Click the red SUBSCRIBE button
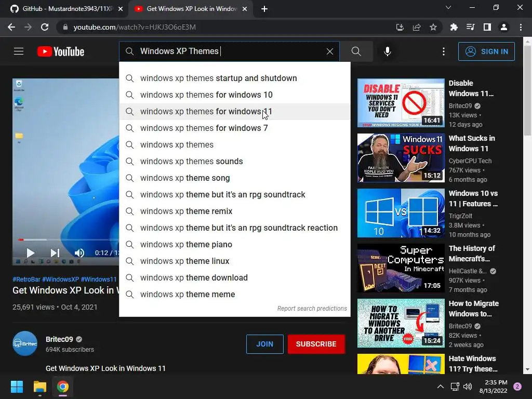The image size is (532, 399). (x=316, y=344)
